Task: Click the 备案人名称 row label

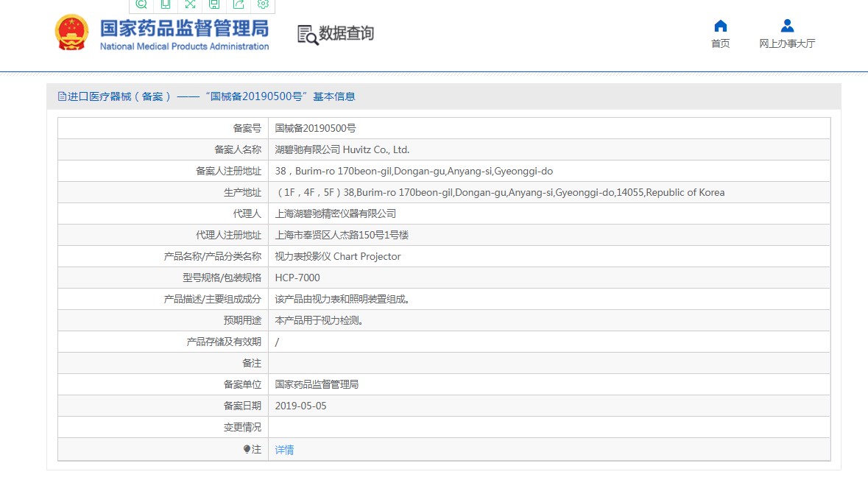Action: click(238, 149)
